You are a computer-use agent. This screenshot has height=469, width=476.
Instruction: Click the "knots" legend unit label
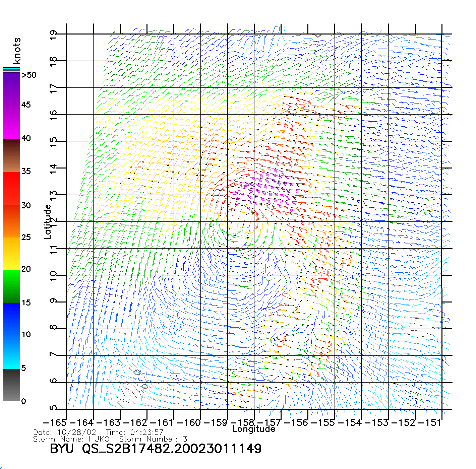click(16, 51)
